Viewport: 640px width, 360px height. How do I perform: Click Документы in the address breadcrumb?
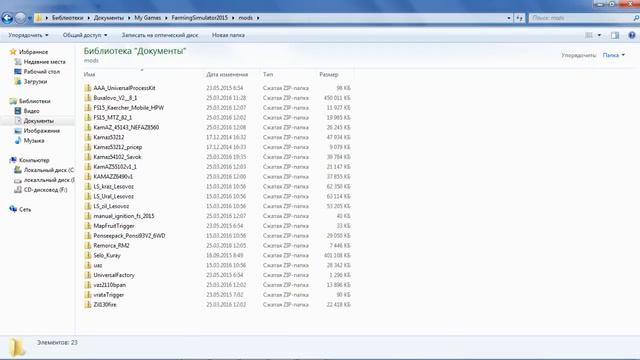[x=109, y=18]
